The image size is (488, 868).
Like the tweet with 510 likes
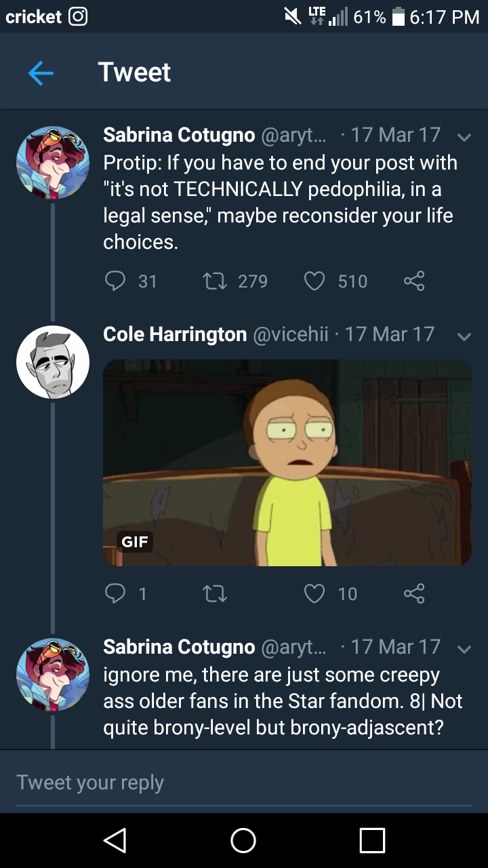(x=314, y=281)
